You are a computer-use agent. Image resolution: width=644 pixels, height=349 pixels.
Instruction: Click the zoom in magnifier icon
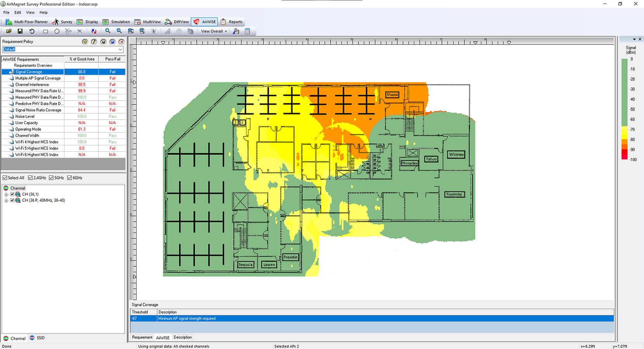click(108, 31)
